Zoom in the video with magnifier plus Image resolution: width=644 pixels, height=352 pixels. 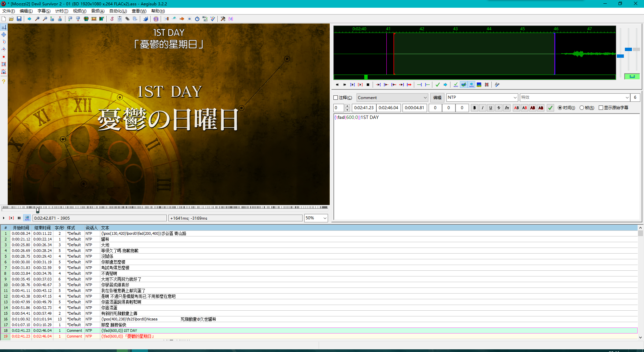pos(37,19)
